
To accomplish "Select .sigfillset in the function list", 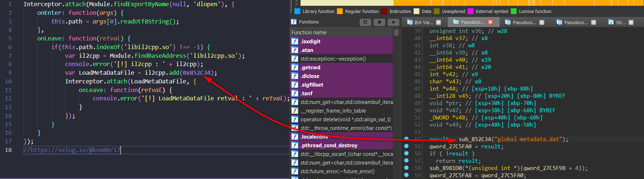I will click(342, 84).
